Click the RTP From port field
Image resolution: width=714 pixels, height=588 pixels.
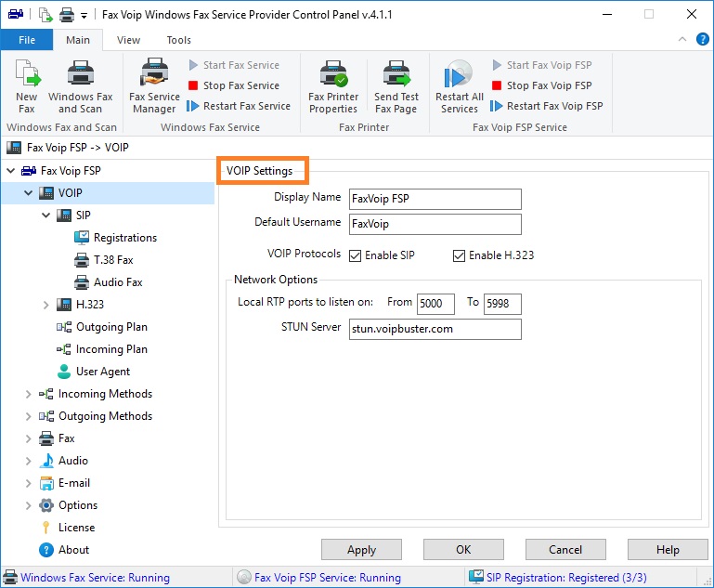point(435,304)
